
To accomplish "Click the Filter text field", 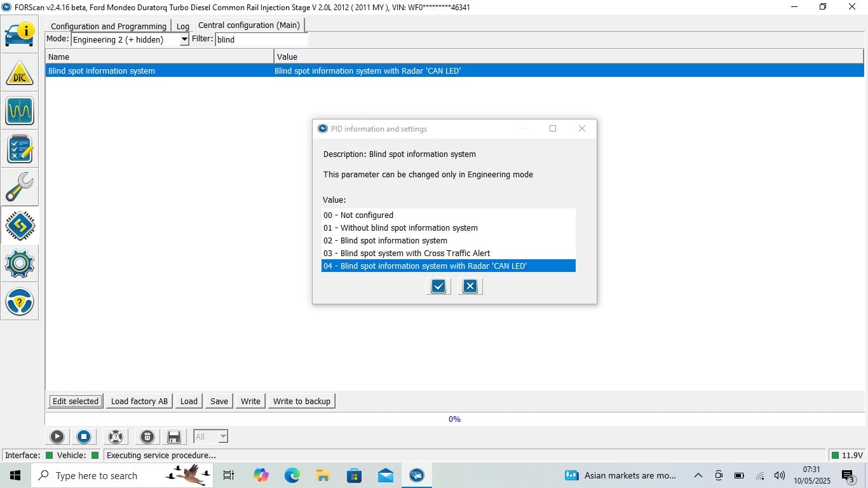I will (261, 39).
